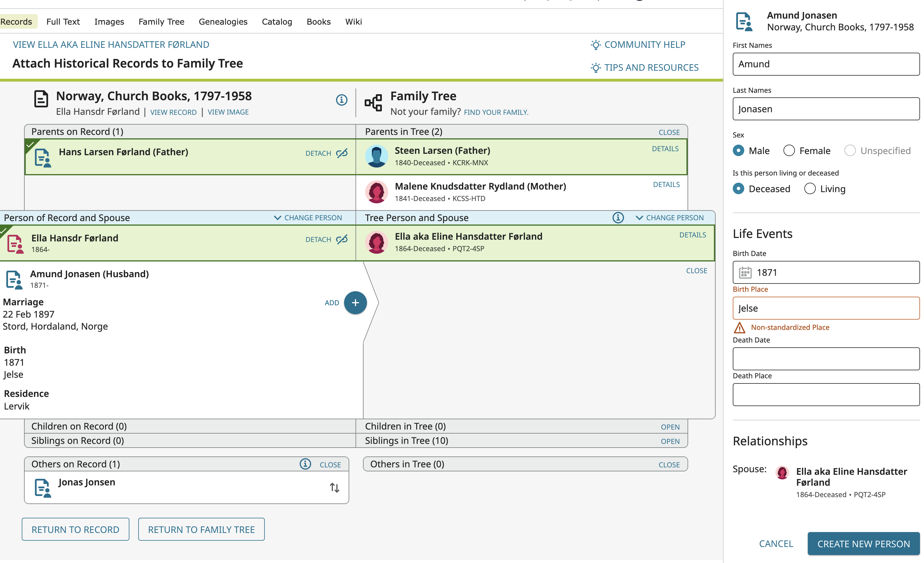Open the View Image link
924x563 pixels.
point(228,112)
